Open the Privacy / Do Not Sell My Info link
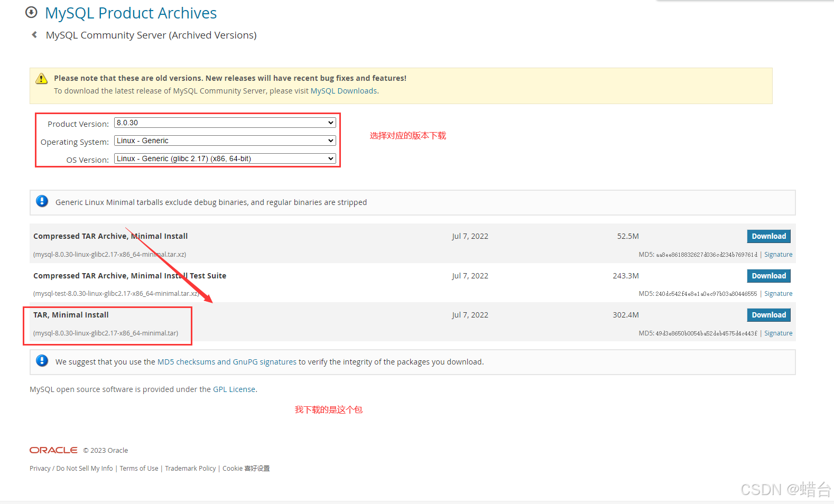 (71, 469)
